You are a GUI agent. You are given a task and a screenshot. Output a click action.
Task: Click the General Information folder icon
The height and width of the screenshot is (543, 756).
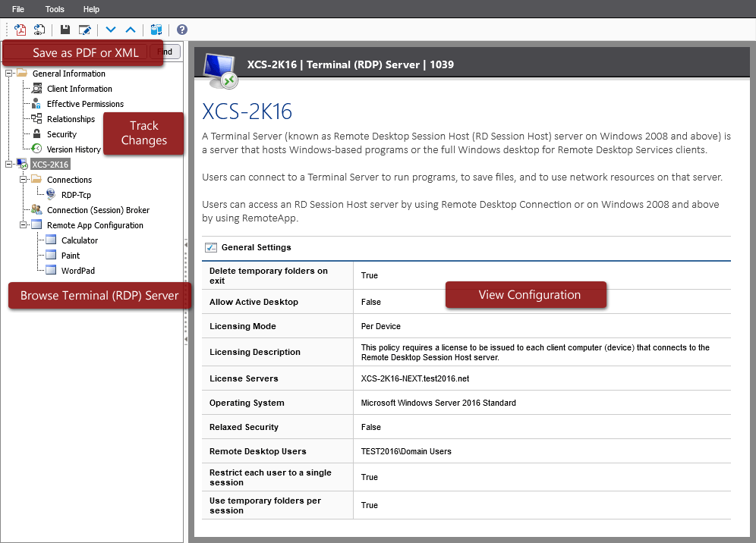click(22, 74)
